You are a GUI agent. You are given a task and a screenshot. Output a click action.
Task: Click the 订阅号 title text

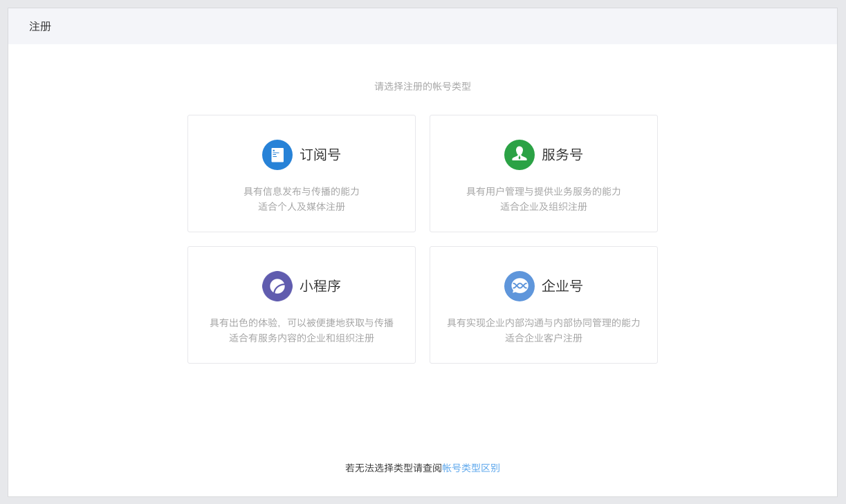click(x=318, y=154)
